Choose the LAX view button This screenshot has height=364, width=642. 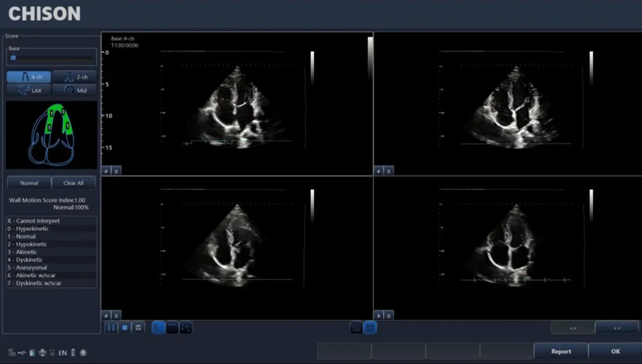29,90
